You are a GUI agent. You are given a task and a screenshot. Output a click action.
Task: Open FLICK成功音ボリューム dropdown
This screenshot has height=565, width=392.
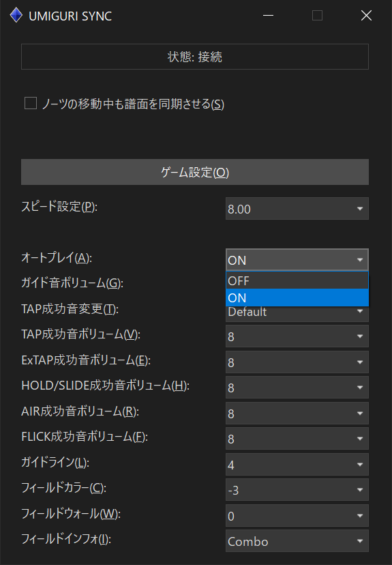[297, 439]
